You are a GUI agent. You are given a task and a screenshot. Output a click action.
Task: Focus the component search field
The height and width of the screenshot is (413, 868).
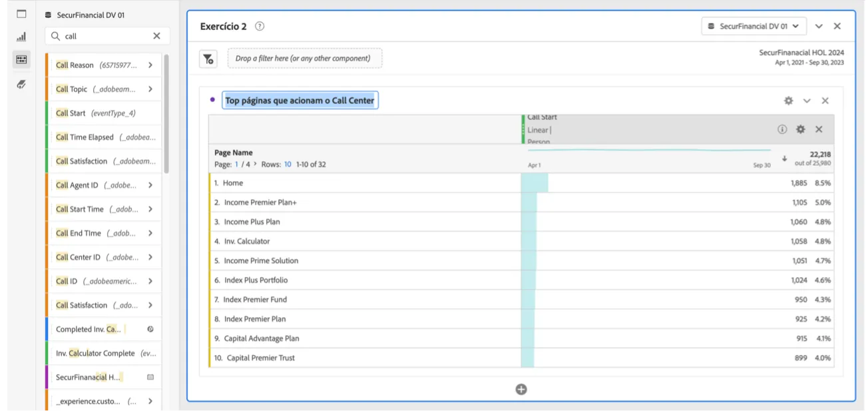point(108,36)
